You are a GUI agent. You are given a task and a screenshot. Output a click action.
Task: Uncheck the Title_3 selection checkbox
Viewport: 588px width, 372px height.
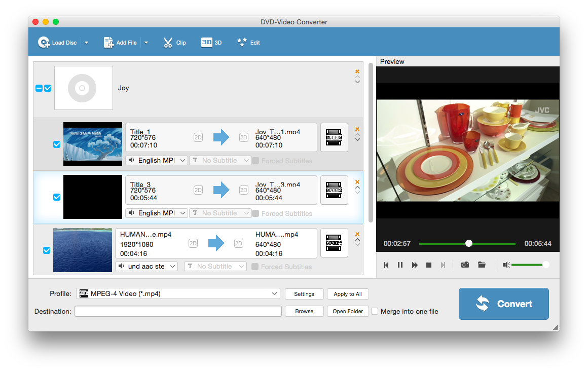57,197
